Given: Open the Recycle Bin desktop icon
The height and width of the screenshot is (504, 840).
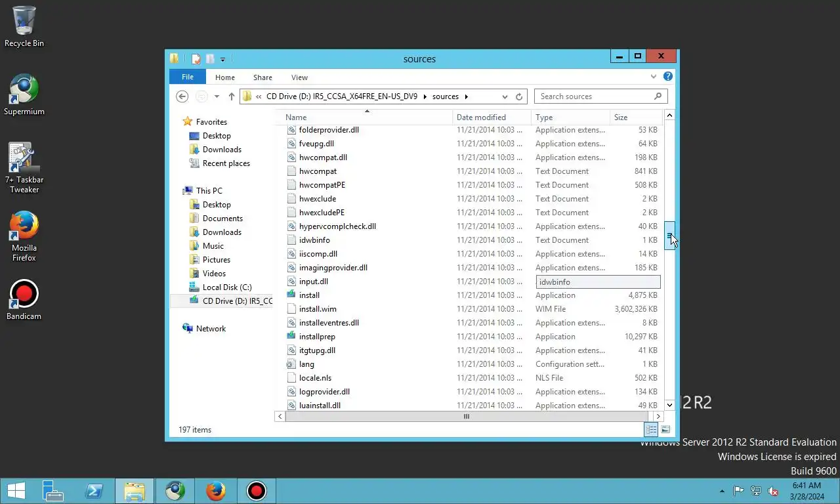Looking at the screenshot, I should point(24,26).
